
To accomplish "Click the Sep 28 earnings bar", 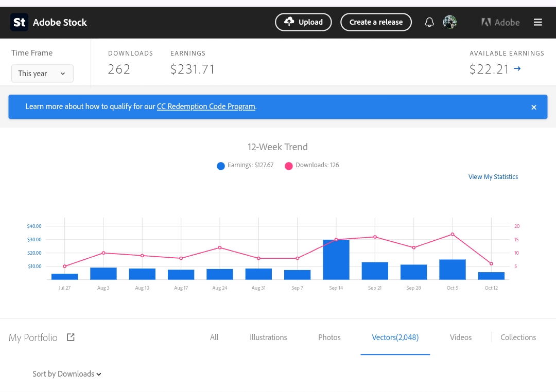I will point(414,272).
